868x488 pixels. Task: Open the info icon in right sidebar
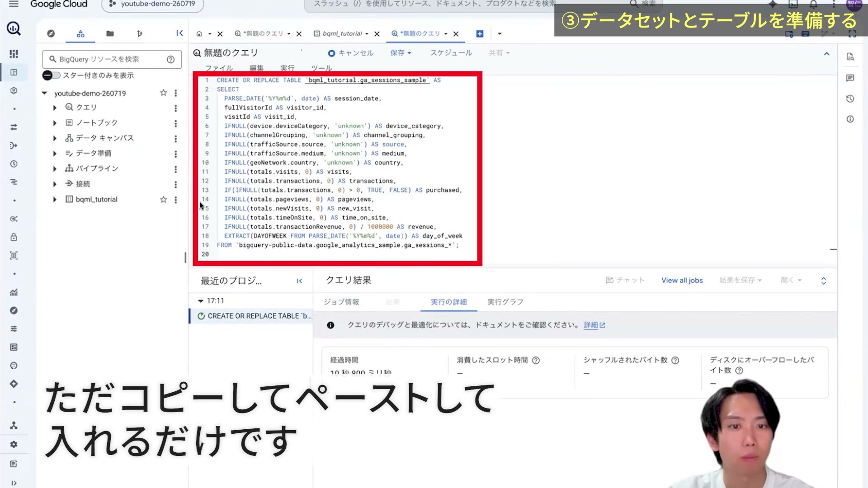(x=850, y=119)
